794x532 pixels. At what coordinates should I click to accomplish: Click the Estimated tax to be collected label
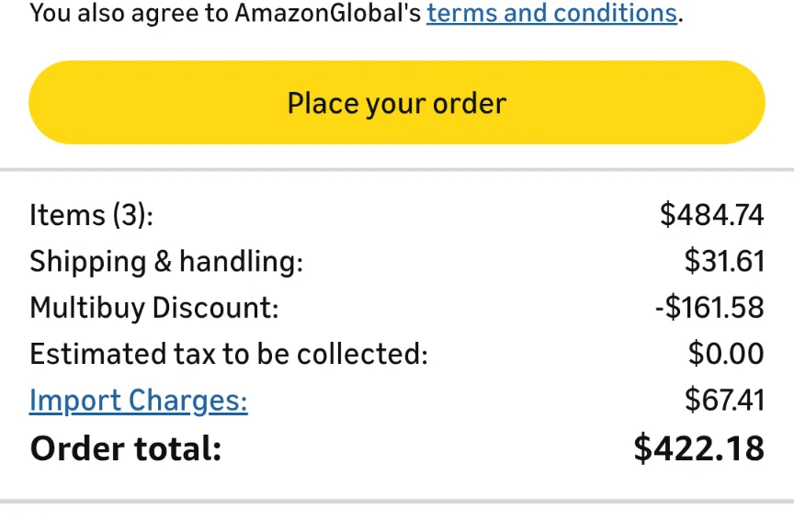tap(228, 354)
